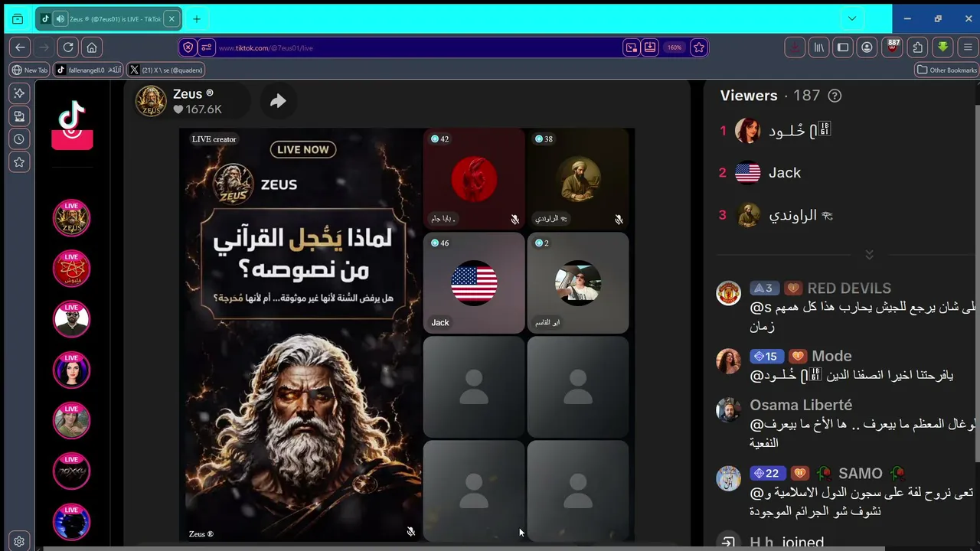The height and width of the screenshot is (551, 980).
Task: Open the tracking protection shield
Action: point(188,47)
